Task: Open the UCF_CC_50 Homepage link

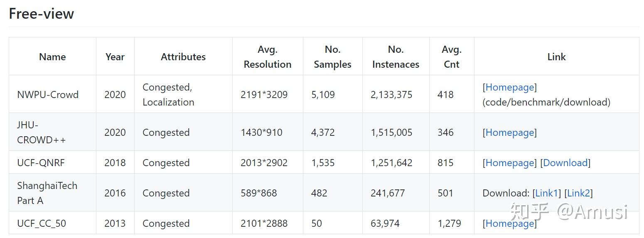Action: pos(510,223)
